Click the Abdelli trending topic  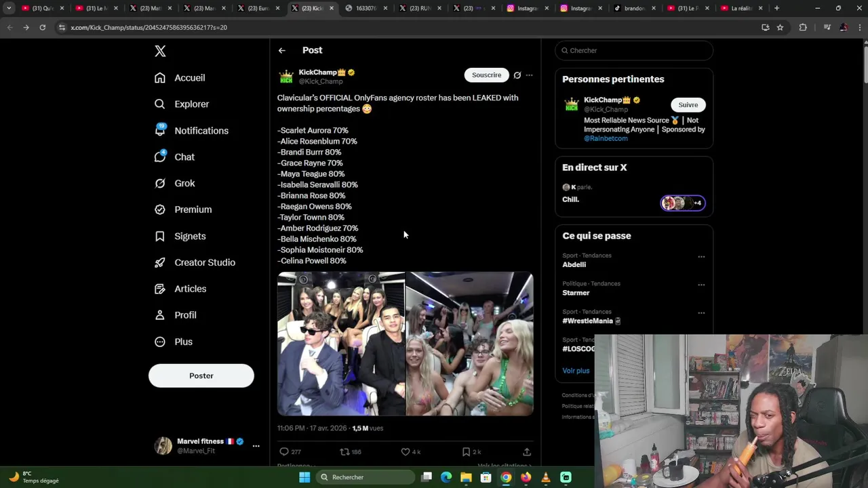[574, 265]
